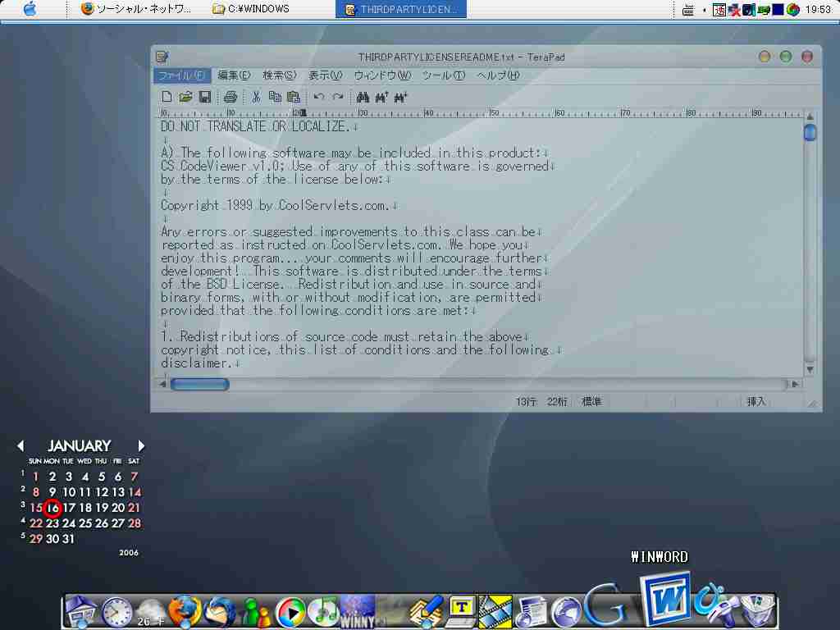Select January 31 on the calendar

(x=68, y=539)
